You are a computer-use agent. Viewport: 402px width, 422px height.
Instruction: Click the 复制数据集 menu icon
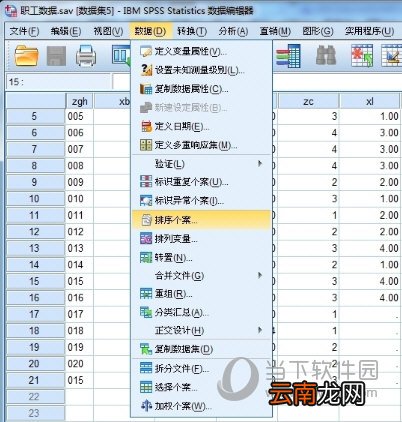click(146, 349)
